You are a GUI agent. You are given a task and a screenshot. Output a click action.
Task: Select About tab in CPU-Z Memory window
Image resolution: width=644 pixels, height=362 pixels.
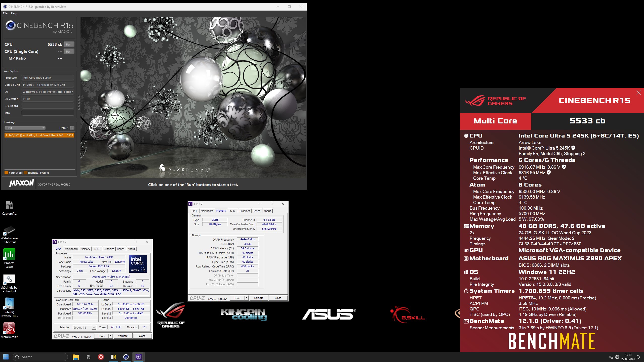[267, 211]
